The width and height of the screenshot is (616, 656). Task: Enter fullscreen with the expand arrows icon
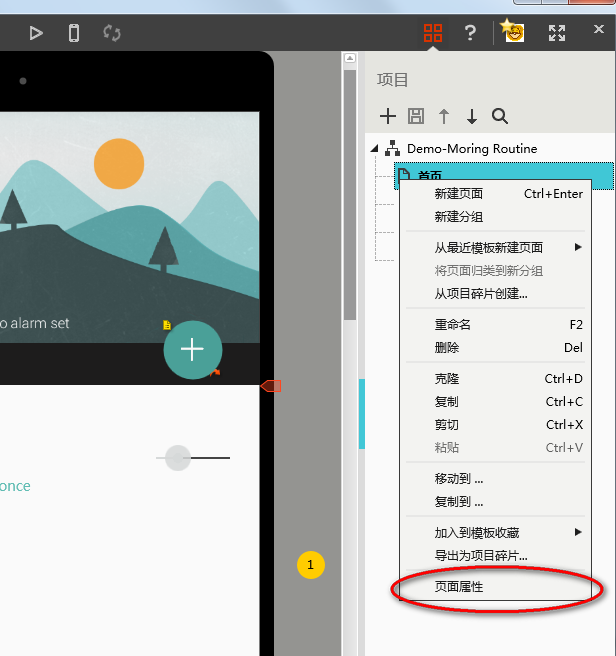click(x=557, y=33)
